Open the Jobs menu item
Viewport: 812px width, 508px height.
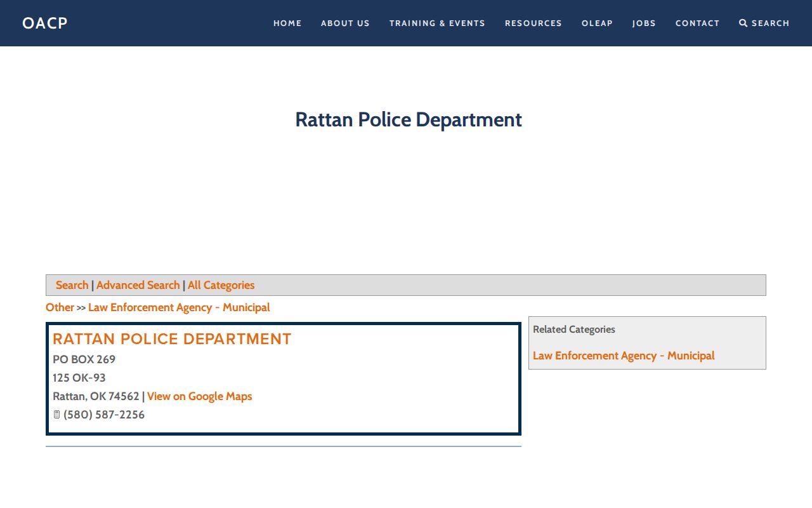pos(644,23)
